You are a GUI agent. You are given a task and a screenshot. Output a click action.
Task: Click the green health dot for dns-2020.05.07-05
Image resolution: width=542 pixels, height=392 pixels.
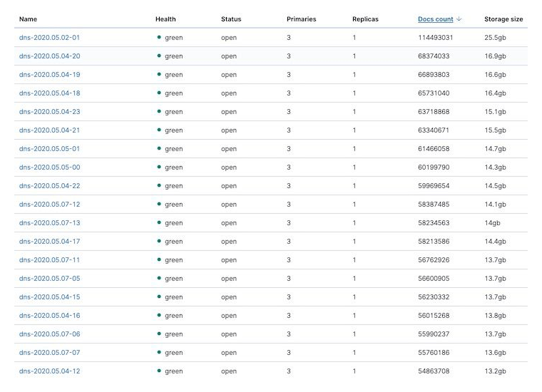pyautogui.click(x=159, y=278)
